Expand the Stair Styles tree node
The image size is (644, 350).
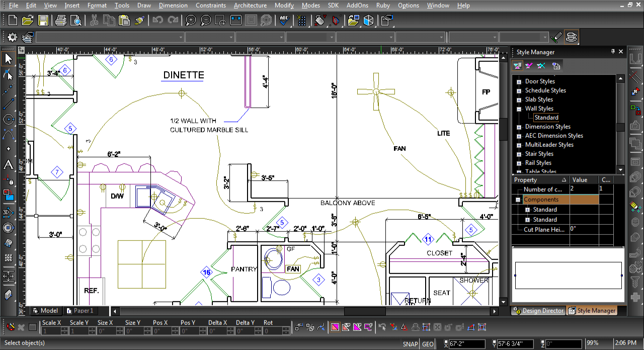tap(519, 154)
